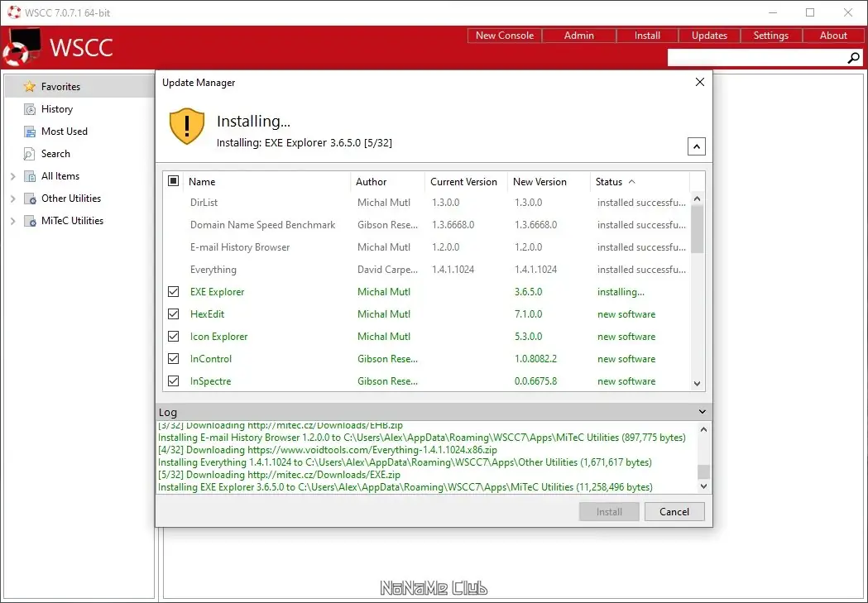Open the Settings menu
The width and height of the screenshot is (868, 603).
tap(771, 36)
